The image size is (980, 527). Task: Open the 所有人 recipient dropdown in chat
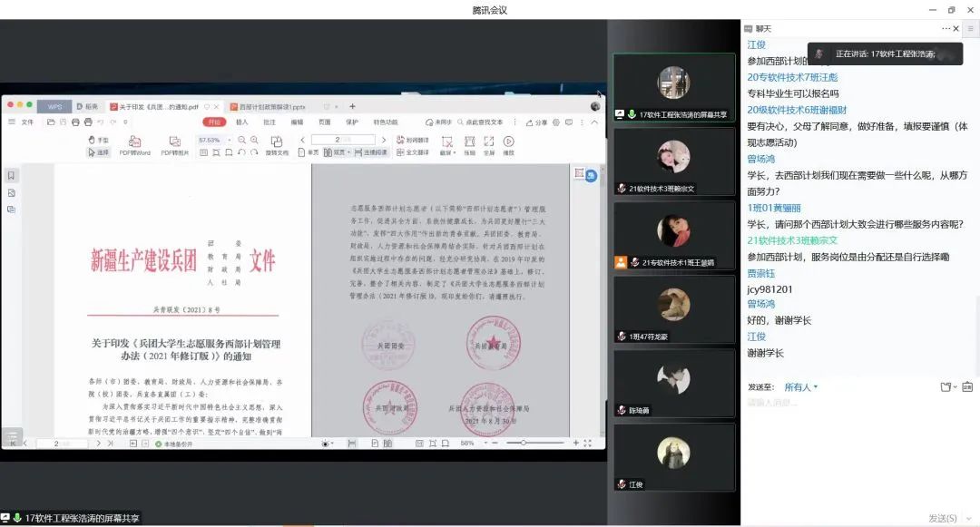801,387
